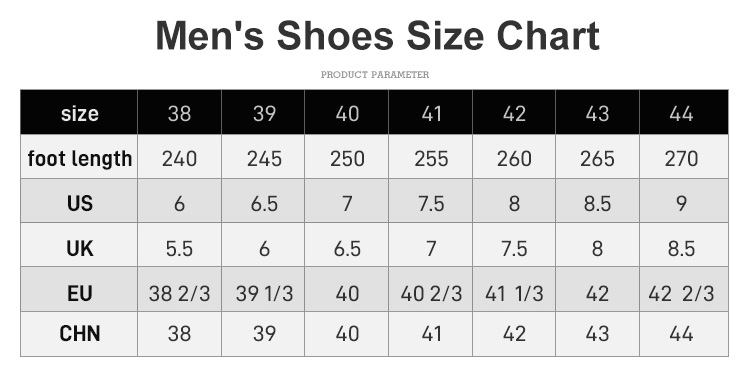The width and height of the screenshot is (750, 384).
Task: Click the EU 41 1/3 cell
Action: click(x=514, y=289)
